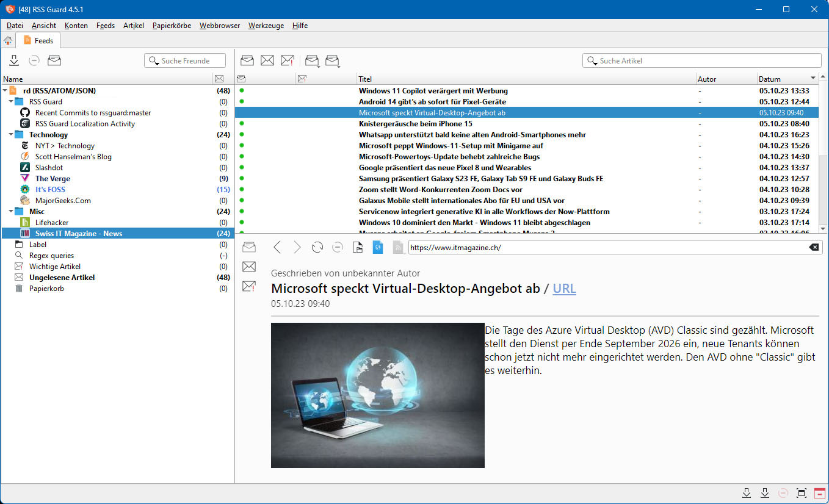Click the blue reader mode icon
Screen dimensions: 829x504
pos(378,247)
